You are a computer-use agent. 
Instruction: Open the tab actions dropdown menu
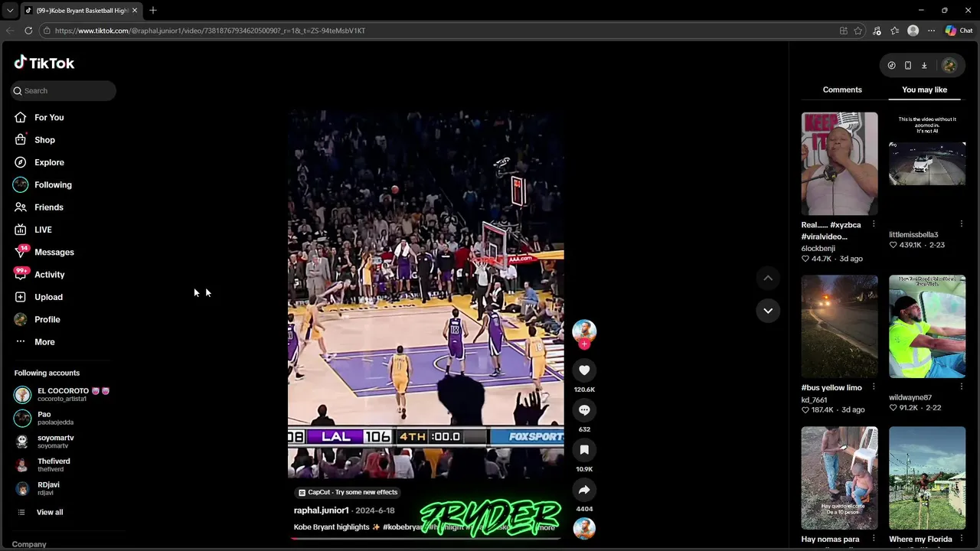[x=9, y=10]
